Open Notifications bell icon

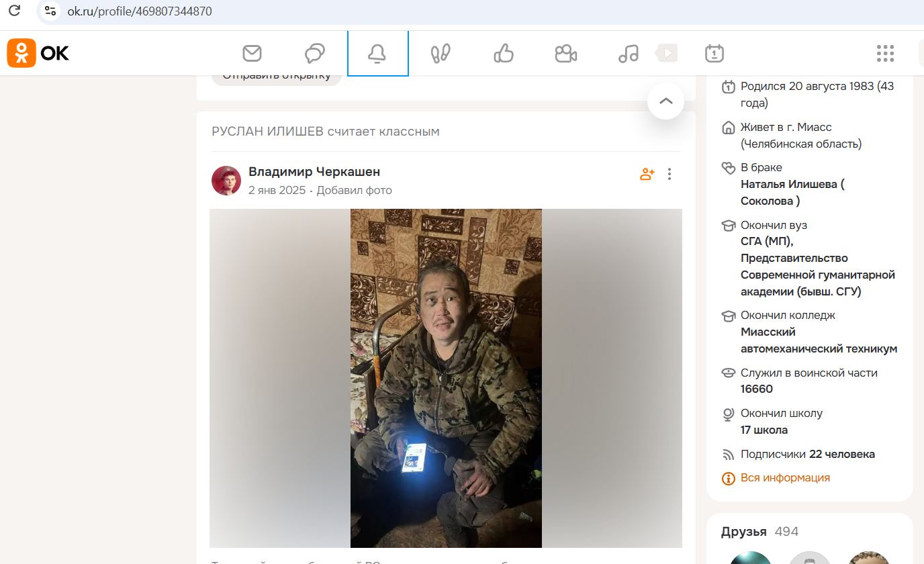[377, 53]
